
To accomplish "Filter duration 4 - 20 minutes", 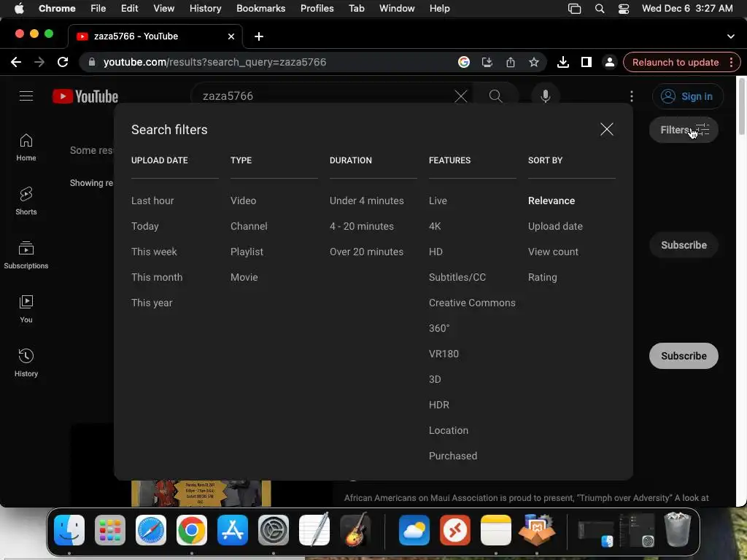I will (362, 226).
